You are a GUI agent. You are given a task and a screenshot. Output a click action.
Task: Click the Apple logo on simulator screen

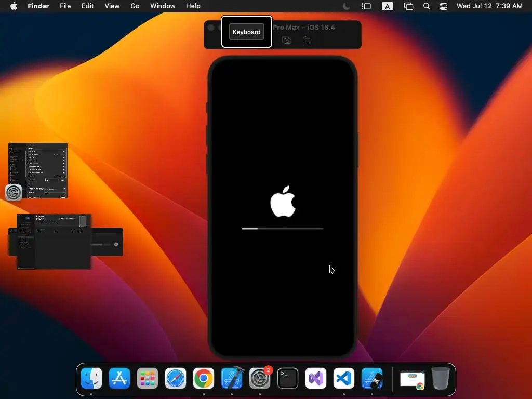pyautogui.click(x=283, y=201)
